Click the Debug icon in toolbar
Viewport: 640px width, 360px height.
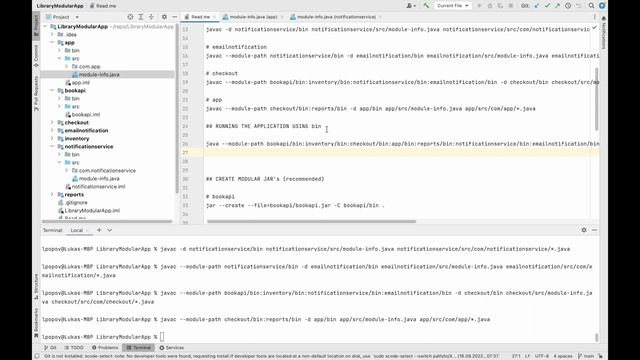click(x=490, y=6)
